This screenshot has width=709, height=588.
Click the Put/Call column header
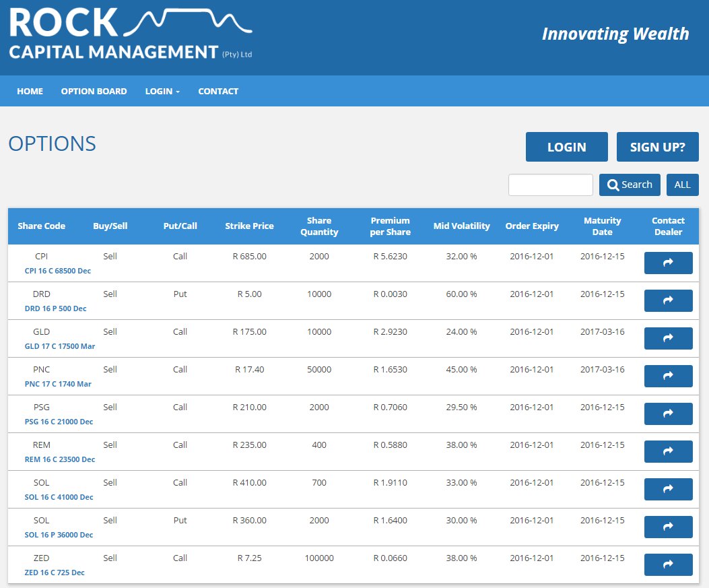coord(180,226)
